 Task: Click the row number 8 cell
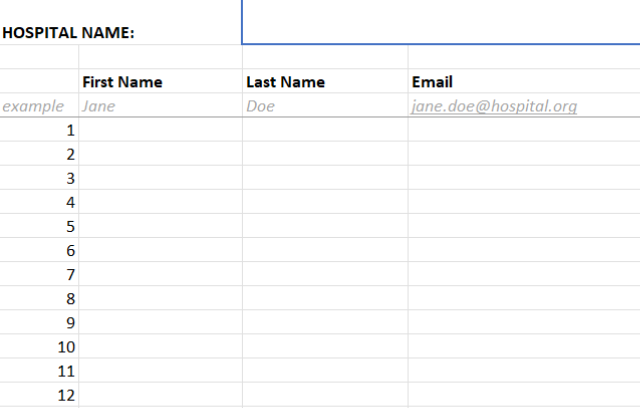pos(39,298)
